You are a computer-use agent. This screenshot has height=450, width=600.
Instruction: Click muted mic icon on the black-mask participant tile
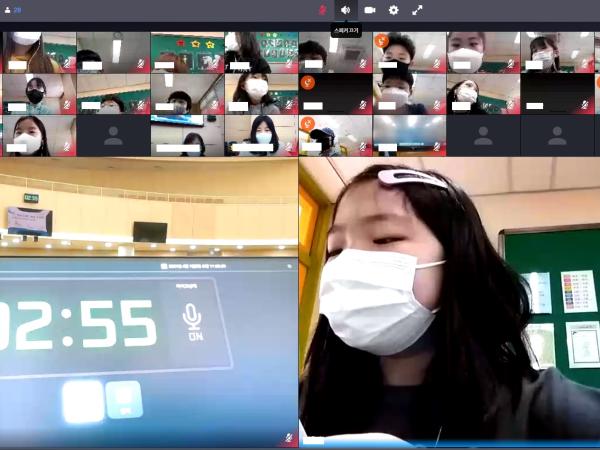(67, 105)
